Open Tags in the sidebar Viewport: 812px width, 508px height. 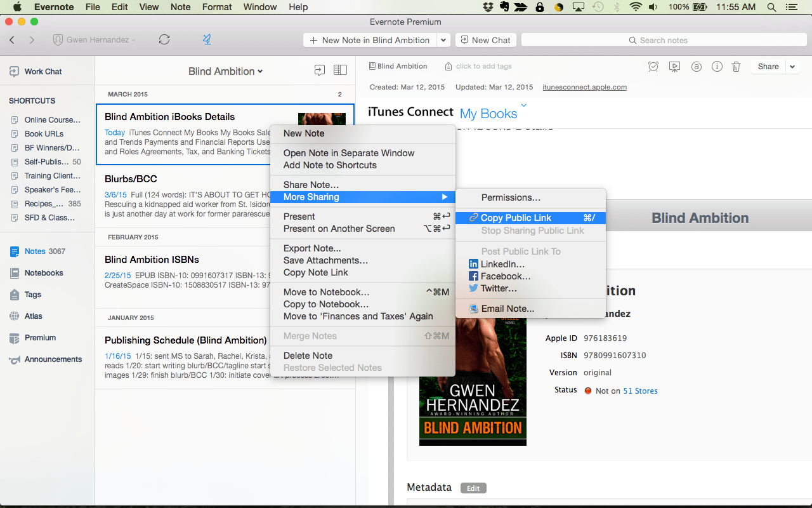pyautogui.click(x=25, y=295)
